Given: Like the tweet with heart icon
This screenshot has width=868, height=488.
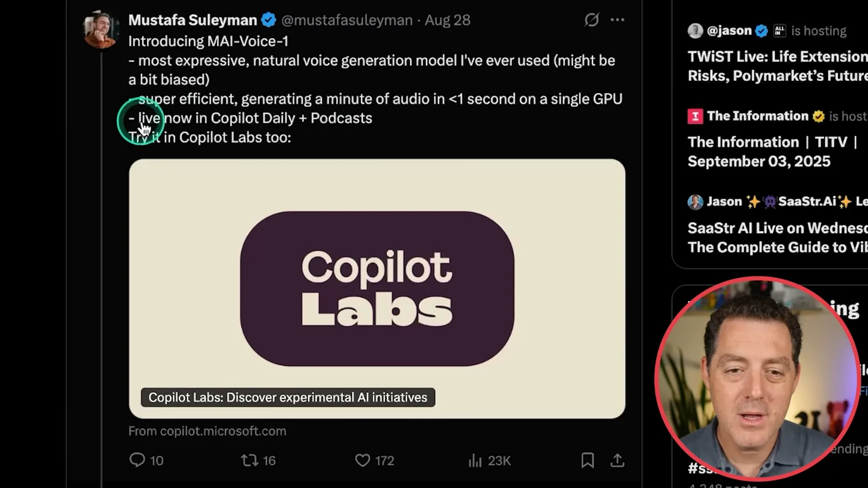Looking at the screenshot, I should [x=362, y=460].
